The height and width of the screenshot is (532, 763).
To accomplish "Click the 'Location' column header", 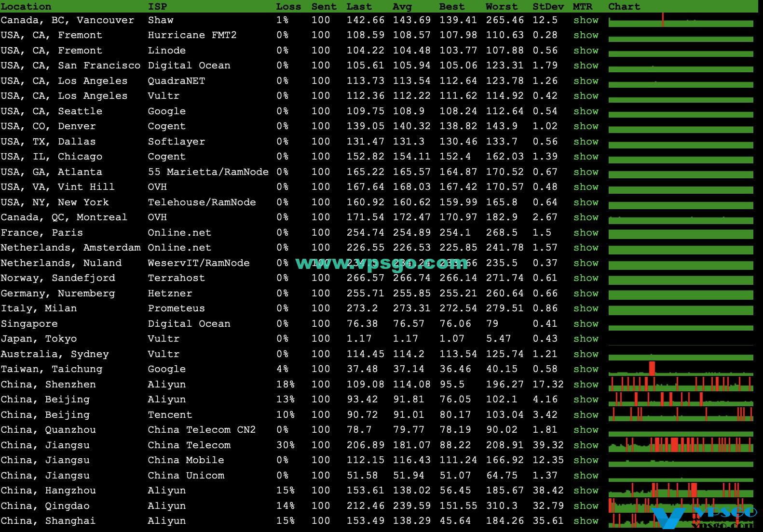I will tap(26, 6).
